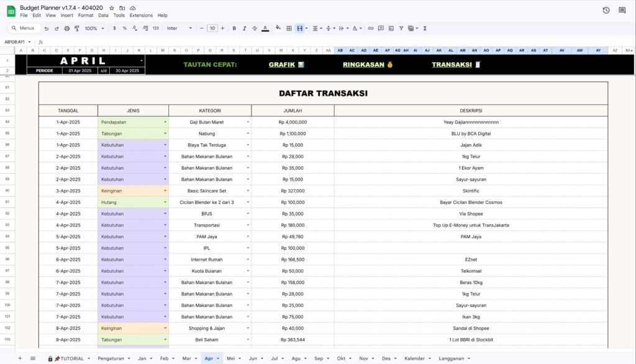Image resolution: width=636 pixels, height=364 pixels.
Task: Open the Inter font dropdown
Action: (179, 29)
